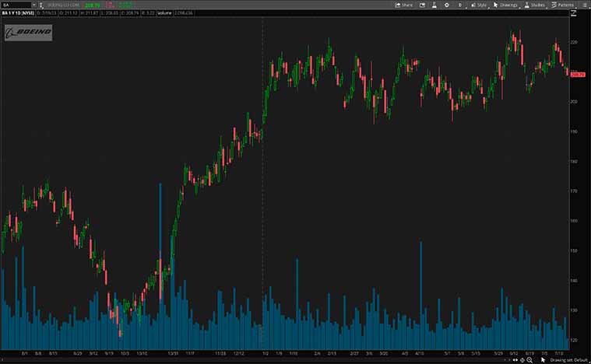
Task: Click the symbol link icon beside the selector
Action: (41, 5)
